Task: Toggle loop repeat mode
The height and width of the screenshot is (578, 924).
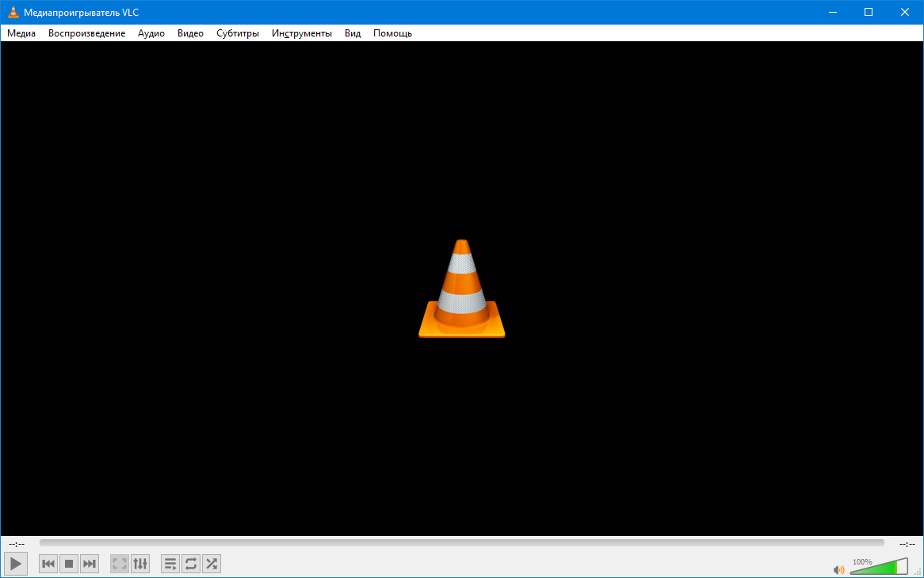Action: tap(191, 564)
